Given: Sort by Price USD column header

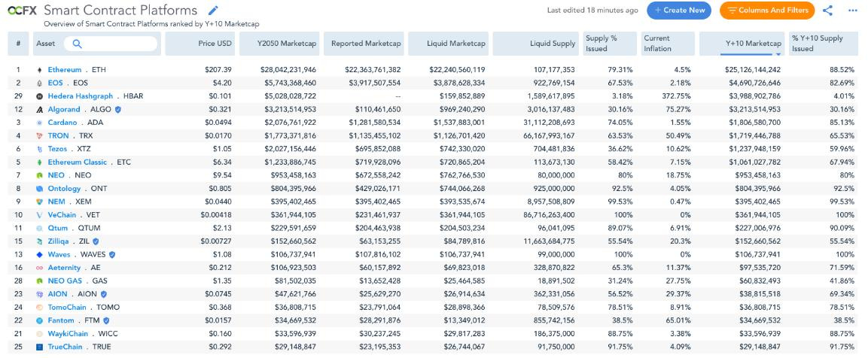Looking at the screenshot, I should (200, 44).
